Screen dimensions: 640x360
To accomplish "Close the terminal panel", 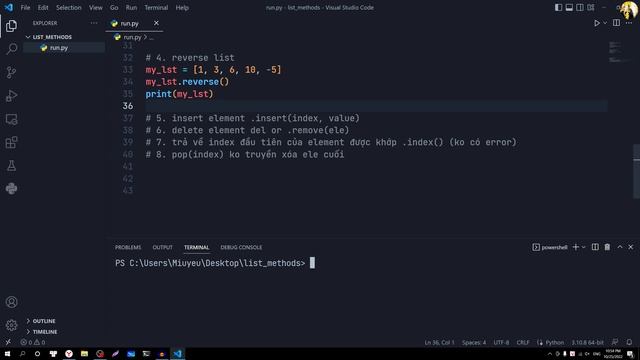I will pos(631,247).
